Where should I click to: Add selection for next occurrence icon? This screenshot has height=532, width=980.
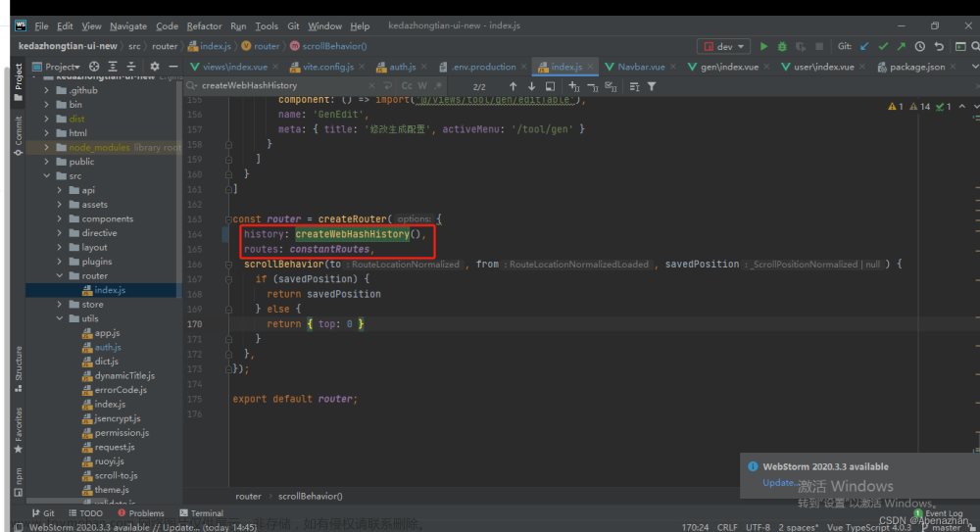click(x=573, y=86)
